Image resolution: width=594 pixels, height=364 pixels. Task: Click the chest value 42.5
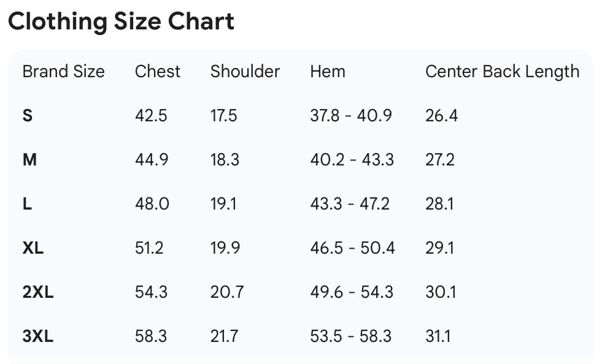tap(151, 116)
